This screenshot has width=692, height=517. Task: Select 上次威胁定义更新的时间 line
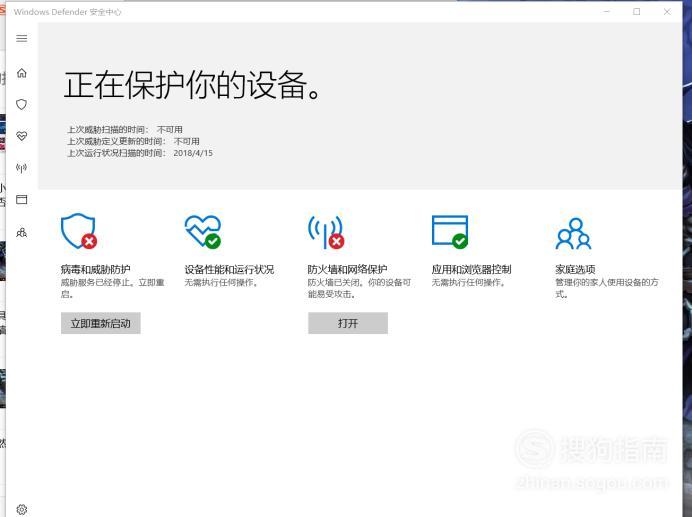133,141
